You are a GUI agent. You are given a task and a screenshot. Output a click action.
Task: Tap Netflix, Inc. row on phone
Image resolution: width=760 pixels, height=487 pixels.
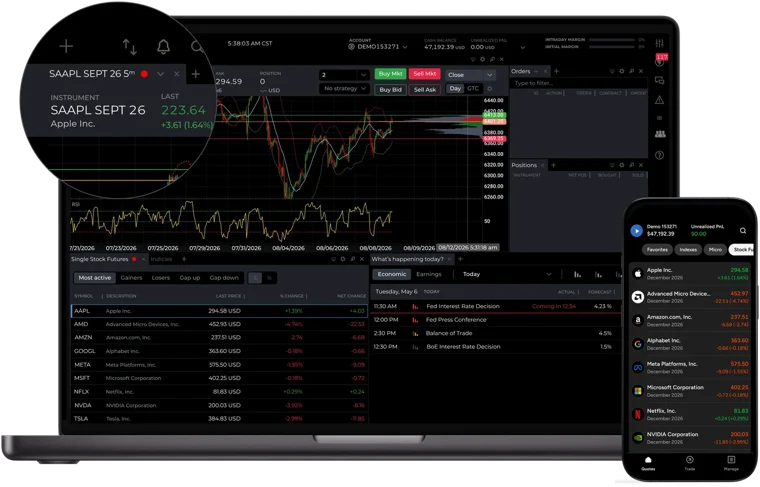click(691, 414)
